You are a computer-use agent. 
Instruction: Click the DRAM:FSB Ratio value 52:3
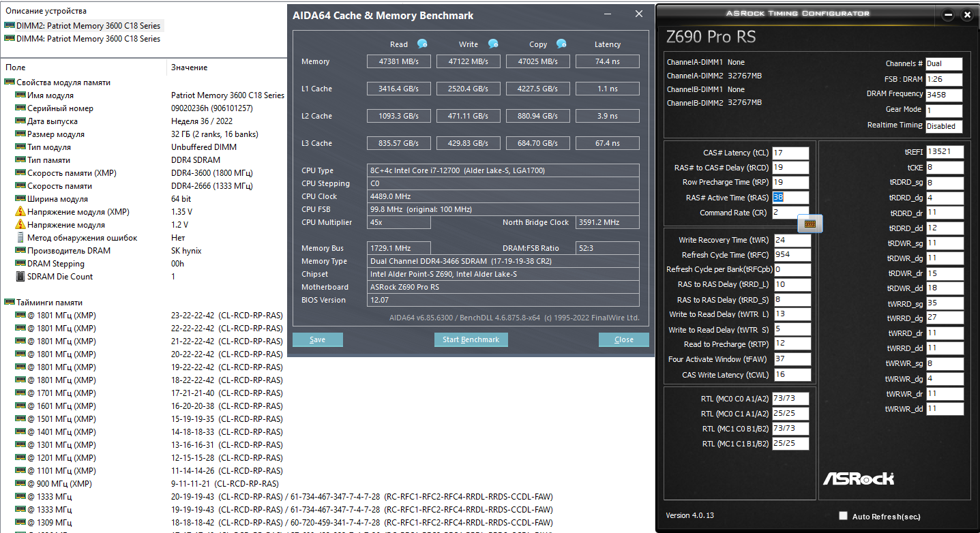click(x=608, y=248)
